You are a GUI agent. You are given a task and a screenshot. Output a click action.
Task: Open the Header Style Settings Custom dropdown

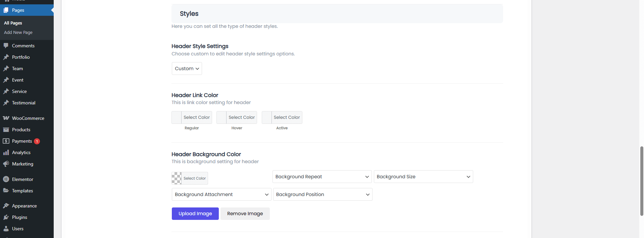pyautogui.click(x=187, y=68)
